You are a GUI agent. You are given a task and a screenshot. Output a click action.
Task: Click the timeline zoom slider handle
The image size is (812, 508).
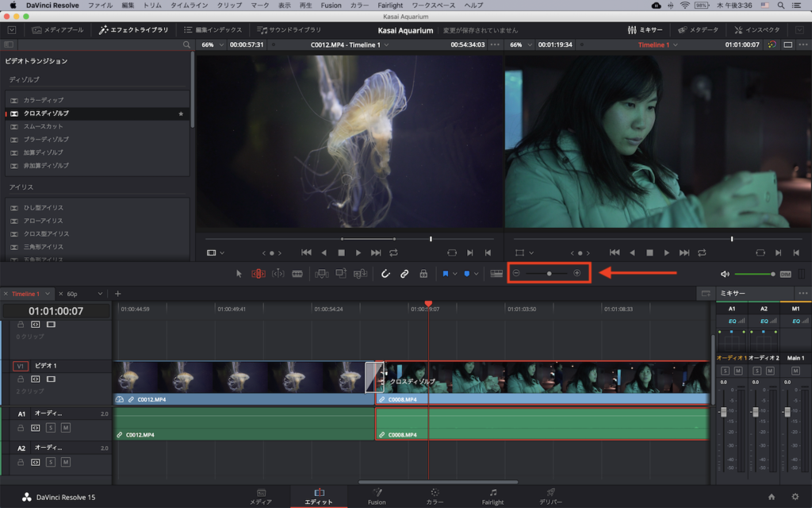549,273
